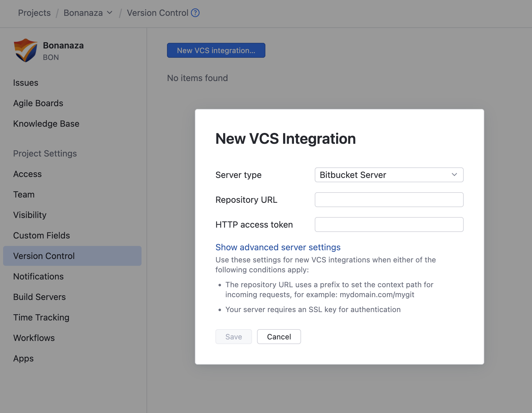Screen dimensions: 532x413
Task: Open the Custom Fields settings
Action: 41,235
